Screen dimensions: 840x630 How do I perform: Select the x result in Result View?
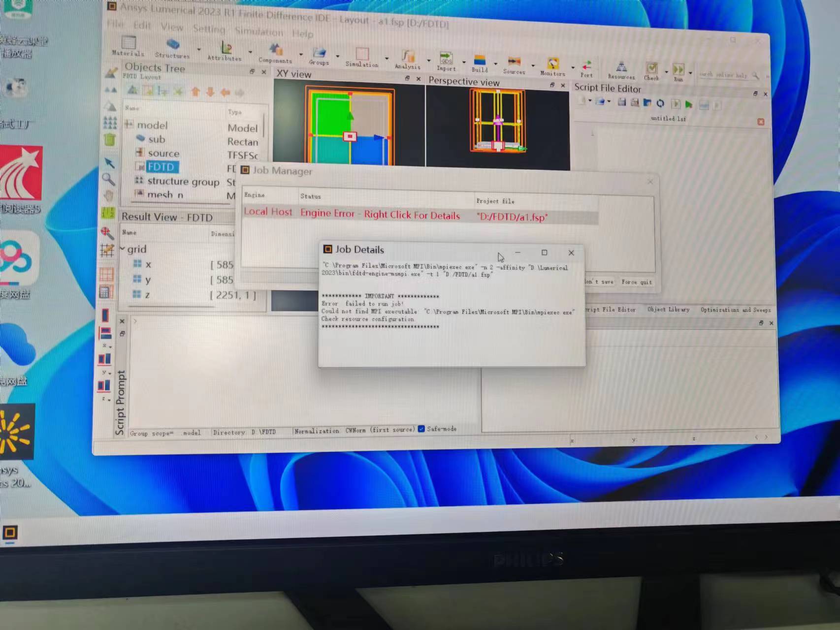click(x=148, y=264)
